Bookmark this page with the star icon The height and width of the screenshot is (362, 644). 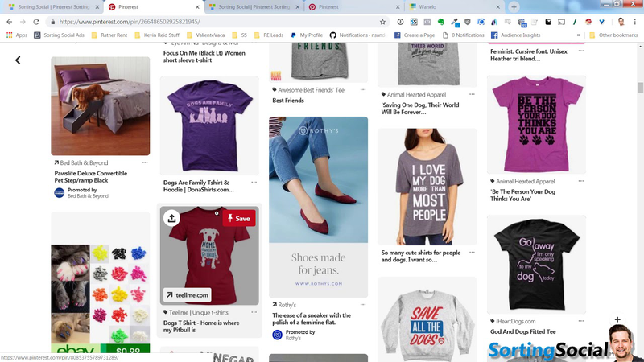coord(382,22)
